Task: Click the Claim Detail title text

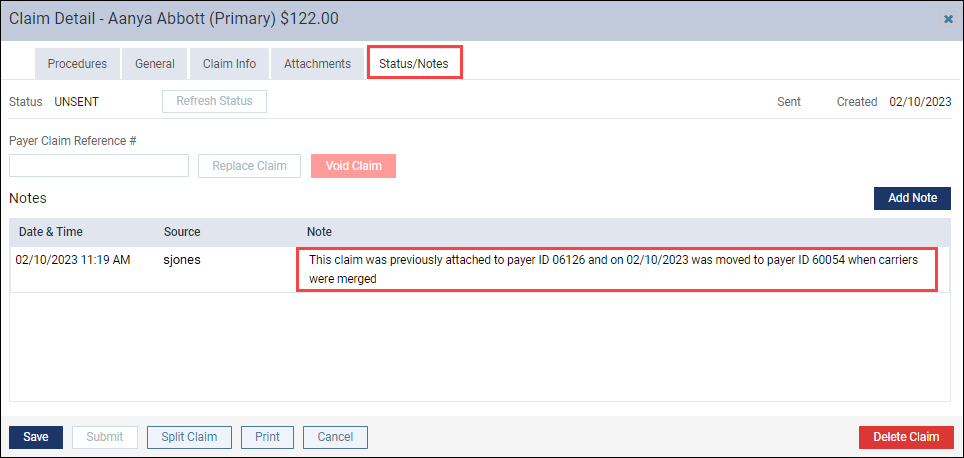Action: [174, 19]
